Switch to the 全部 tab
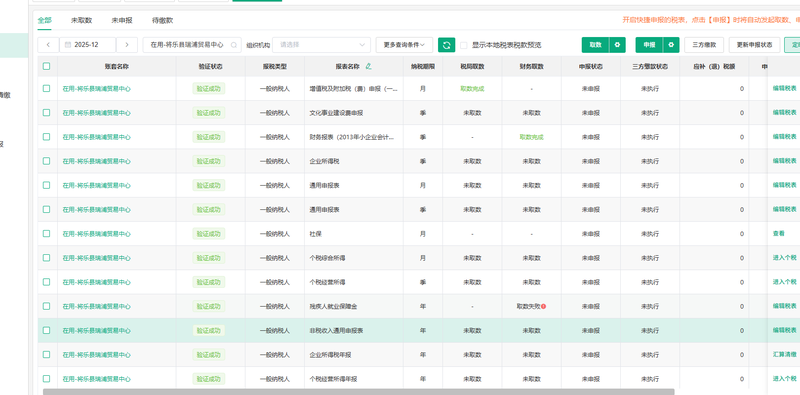Image resolution: width=800 pixels, height=395 pixels. [44, 20]
